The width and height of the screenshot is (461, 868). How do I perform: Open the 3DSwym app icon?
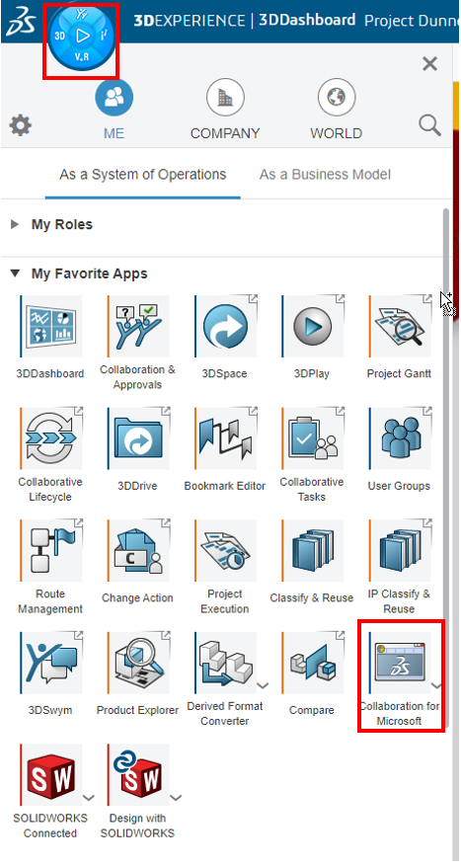pos(51,664)
